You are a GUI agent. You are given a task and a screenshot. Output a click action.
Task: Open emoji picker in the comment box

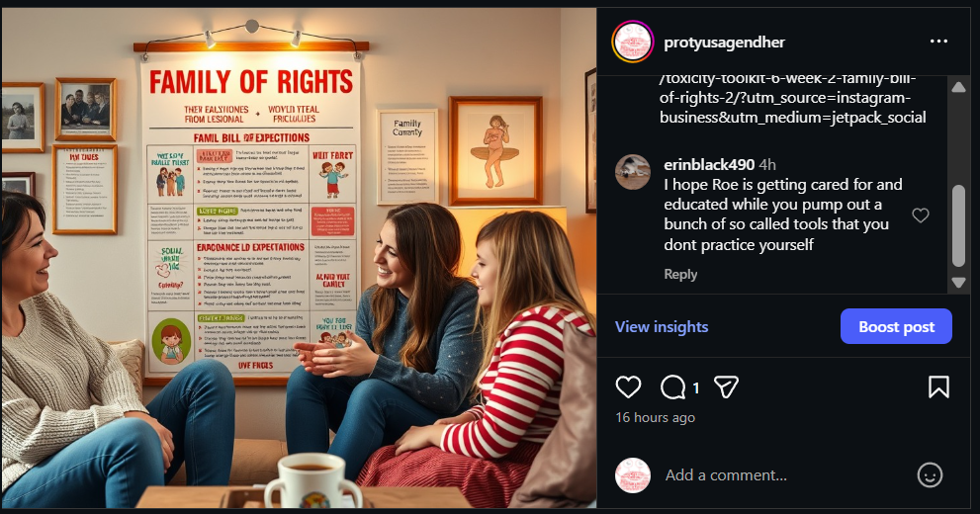click(x=930, y=475)
